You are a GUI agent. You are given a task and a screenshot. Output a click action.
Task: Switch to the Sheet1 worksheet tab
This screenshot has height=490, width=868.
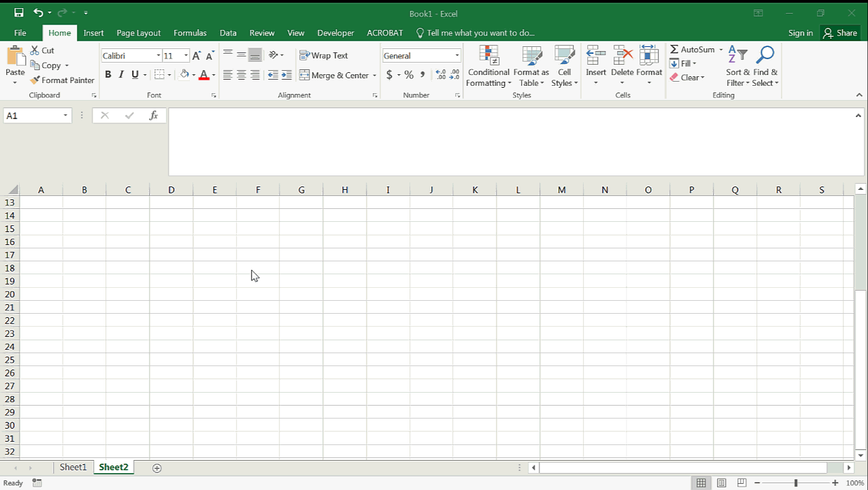click(73, 468)
